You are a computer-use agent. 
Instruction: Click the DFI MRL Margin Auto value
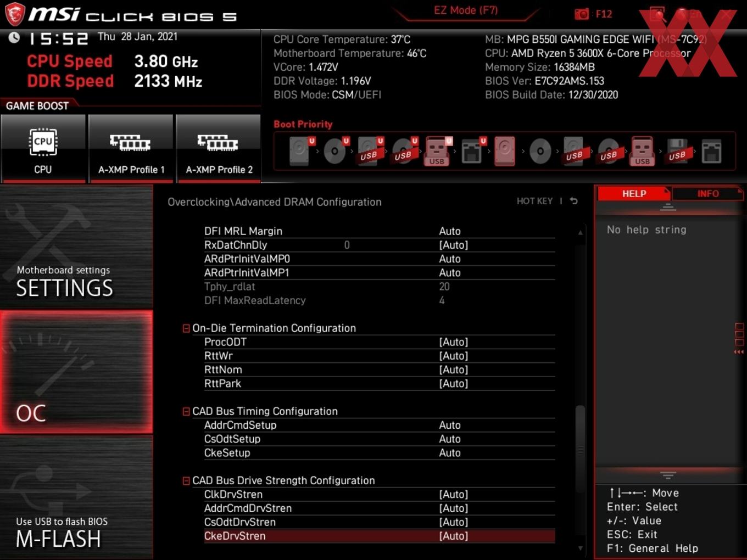(450, 231)
